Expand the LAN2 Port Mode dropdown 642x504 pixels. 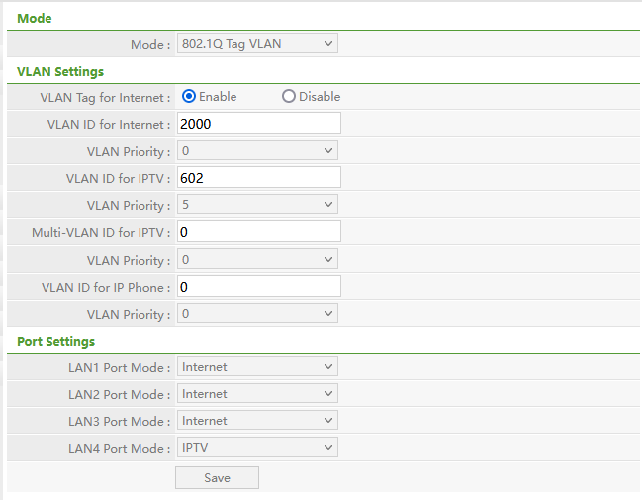pyautogui.click(x=257, y=394)
